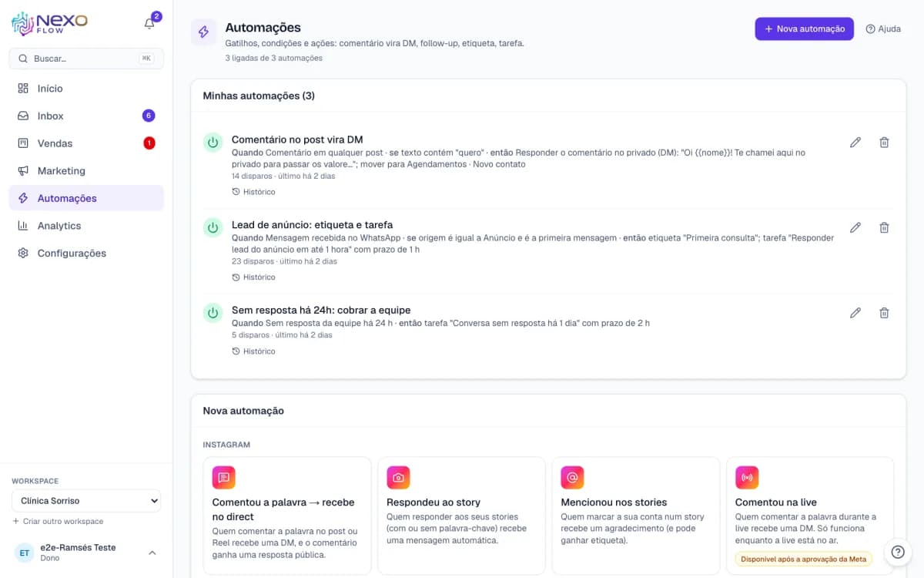Click the Instagram live broadcast icon

tap(747, 478)
